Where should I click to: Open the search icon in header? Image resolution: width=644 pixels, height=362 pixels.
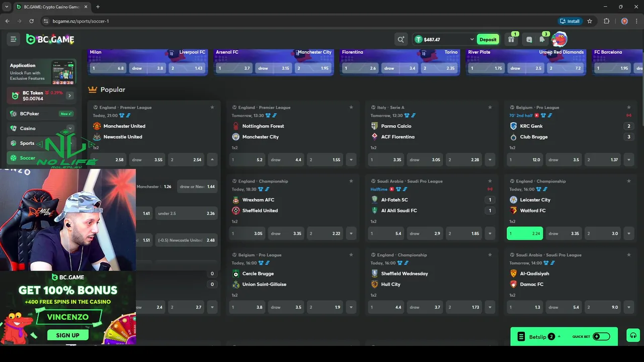pos(401,39)
